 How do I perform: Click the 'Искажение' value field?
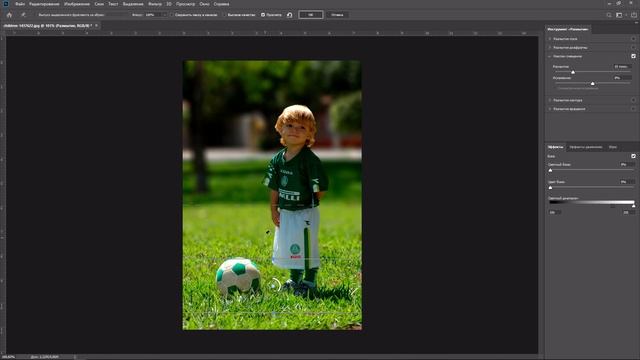tap(622, 78)
